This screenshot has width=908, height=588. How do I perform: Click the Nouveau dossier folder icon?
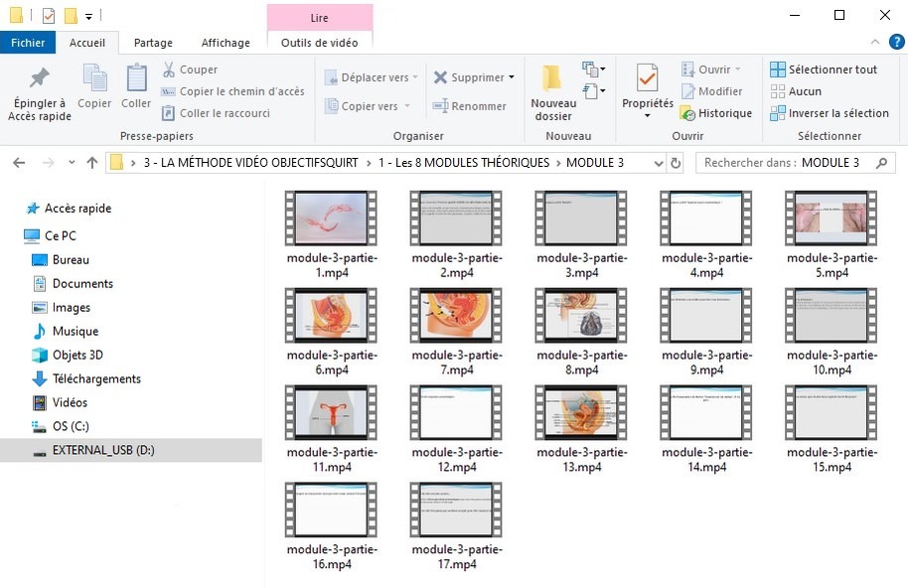pyautogui.click(x=552, y=78)
